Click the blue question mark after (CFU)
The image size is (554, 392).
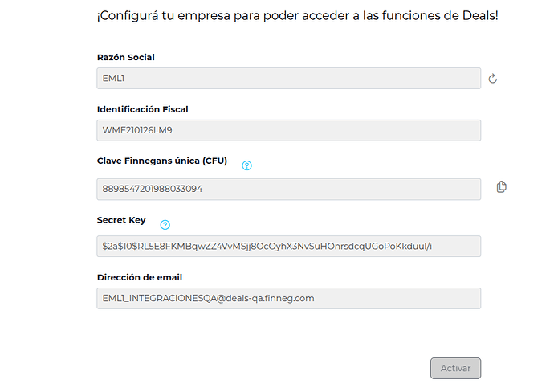click(x=246, y=165)
